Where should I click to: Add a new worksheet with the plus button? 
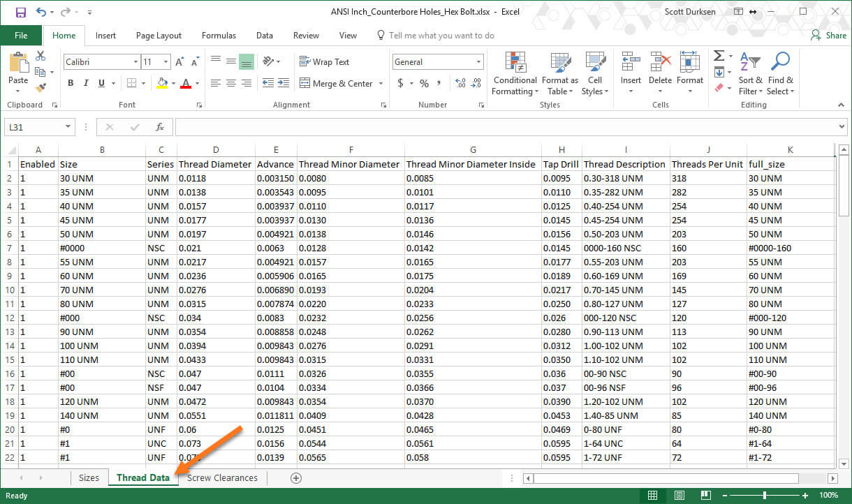[295, 477]
